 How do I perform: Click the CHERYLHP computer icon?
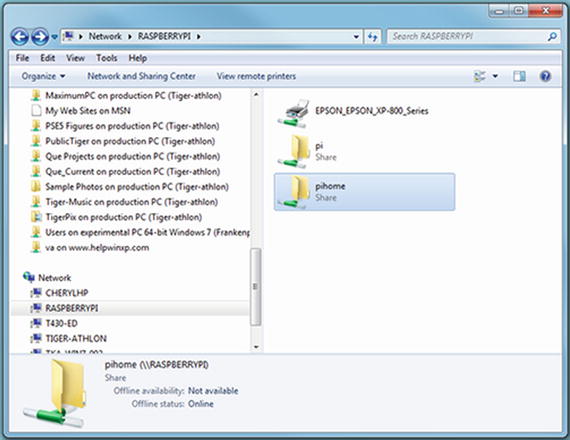point(36,293)
